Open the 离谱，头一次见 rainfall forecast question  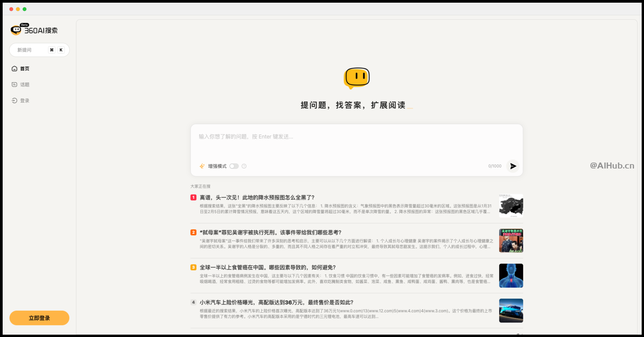click(x=257, y=197)
